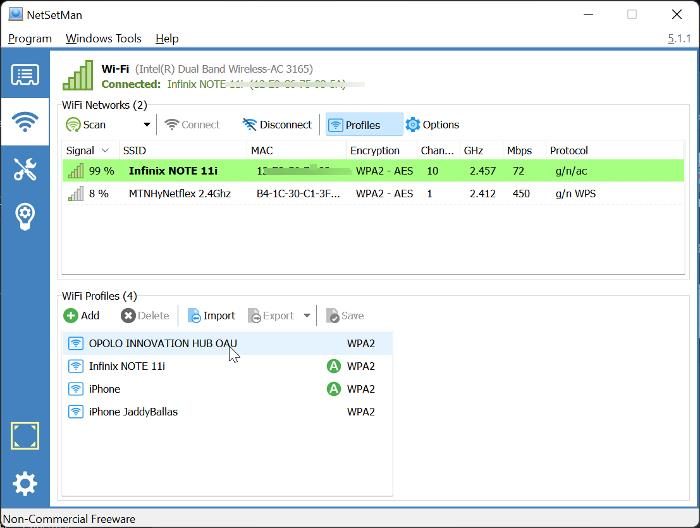Toggle the Profiles panel button
The width and height of the screenshot is (700, 528).
click(363, 125)
